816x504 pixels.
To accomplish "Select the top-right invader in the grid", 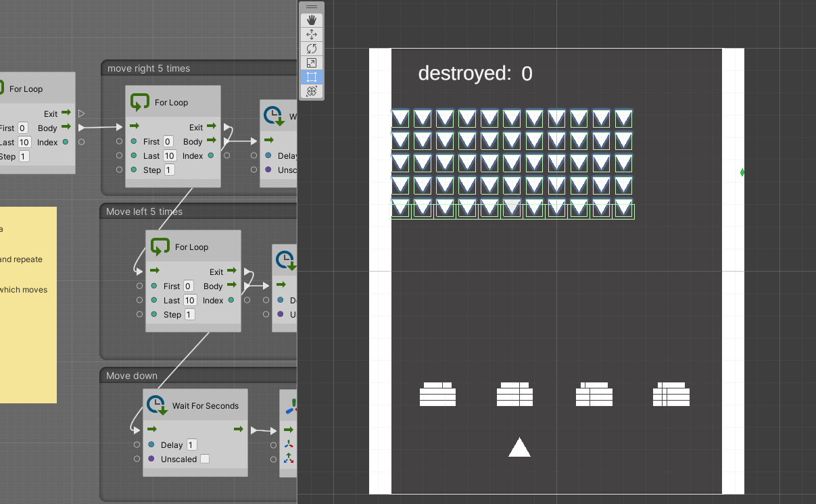I will pos(623,118).
